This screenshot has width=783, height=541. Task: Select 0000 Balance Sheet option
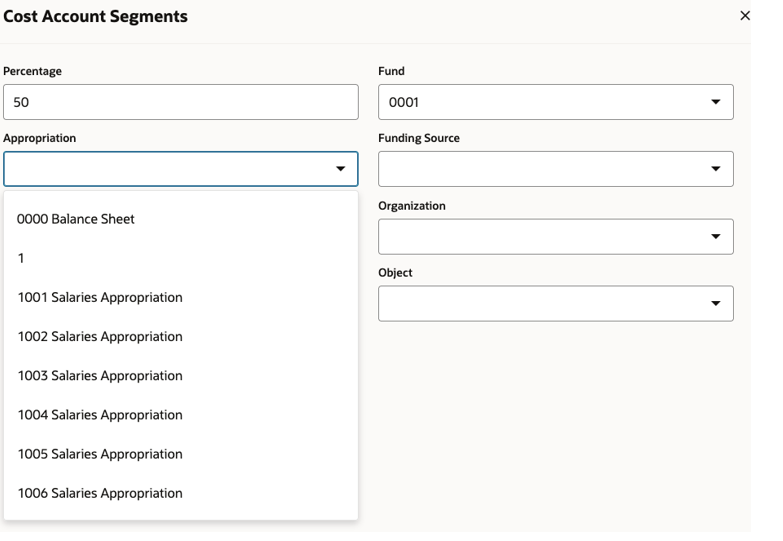point(76,219)
